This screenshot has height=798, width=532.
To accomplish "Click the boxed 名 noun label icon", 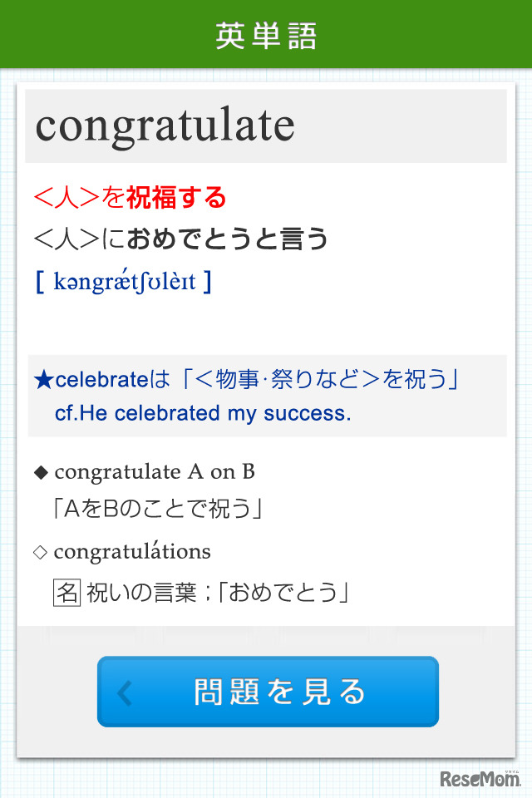I will 66,593.
